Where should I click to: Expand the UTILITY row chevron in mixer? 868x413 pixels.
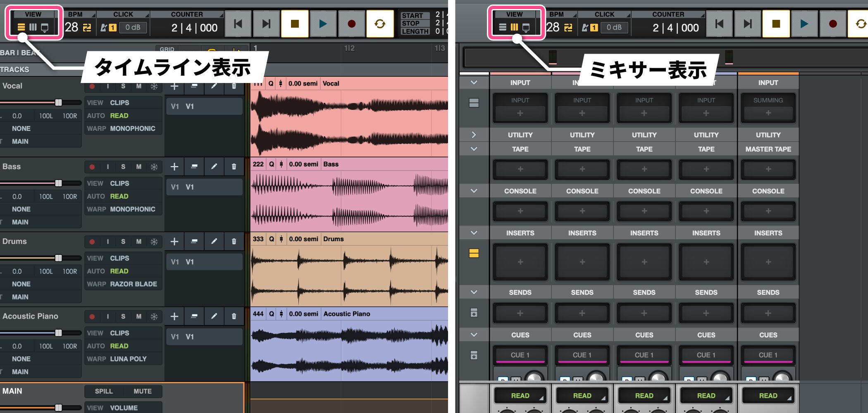[x=474, y=135]
